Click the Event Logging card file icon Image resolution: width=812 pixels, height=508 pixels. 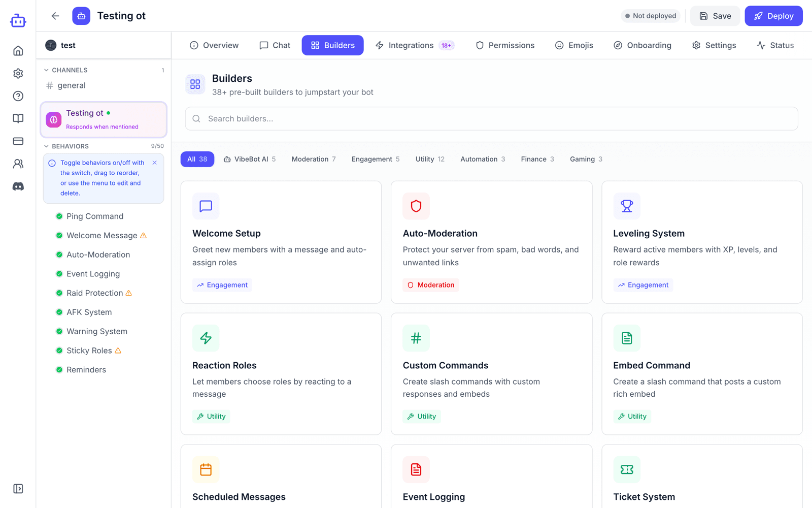(416, 469)
